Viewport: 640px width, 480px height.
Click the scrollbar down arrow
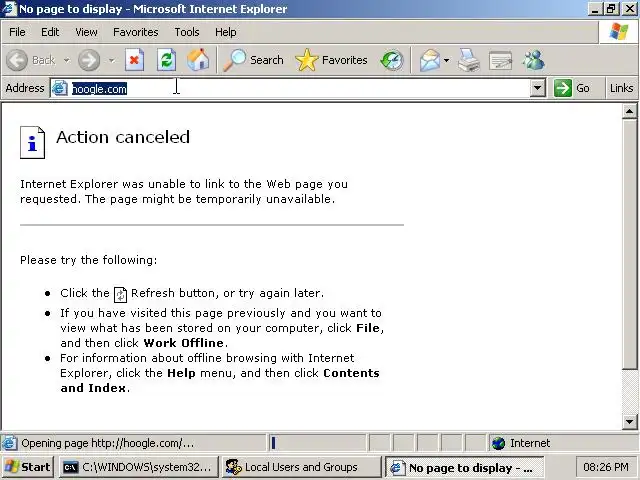pyautogui.click(x=629, y=422)
